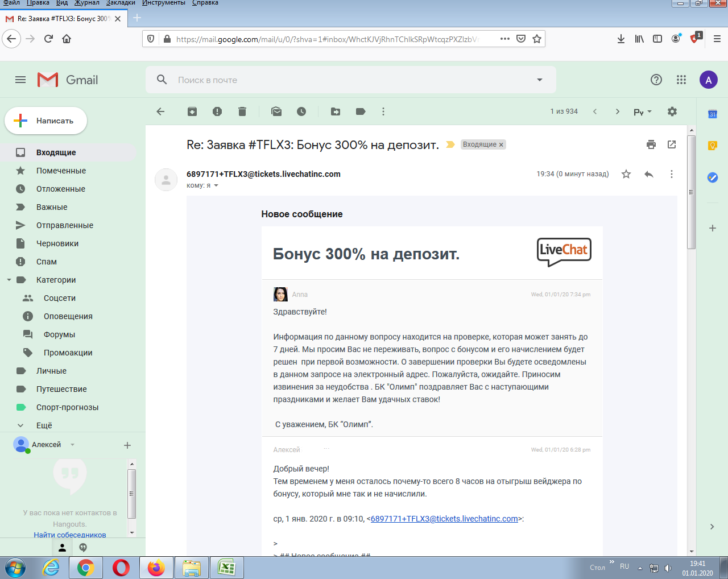Reply to the message
Image resolution: width=728 pixels, height=579 pixels.
pos(649,174)
